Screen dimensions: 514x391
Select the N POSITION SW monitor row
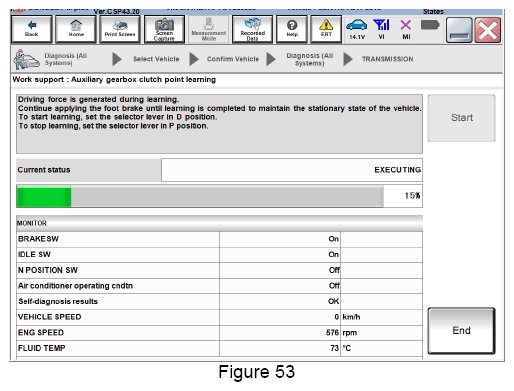(219, 270)
